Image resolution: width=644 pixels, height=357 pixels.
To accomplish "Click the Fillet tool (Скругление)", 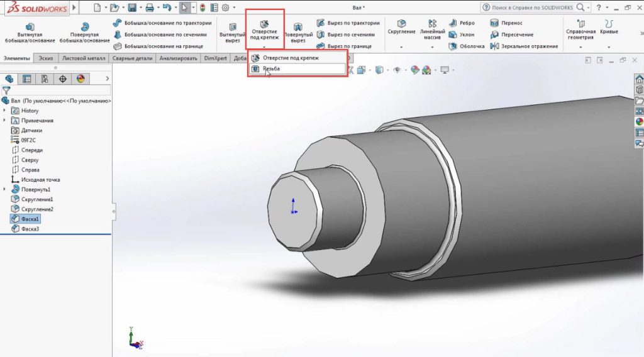I will (401, 27).
